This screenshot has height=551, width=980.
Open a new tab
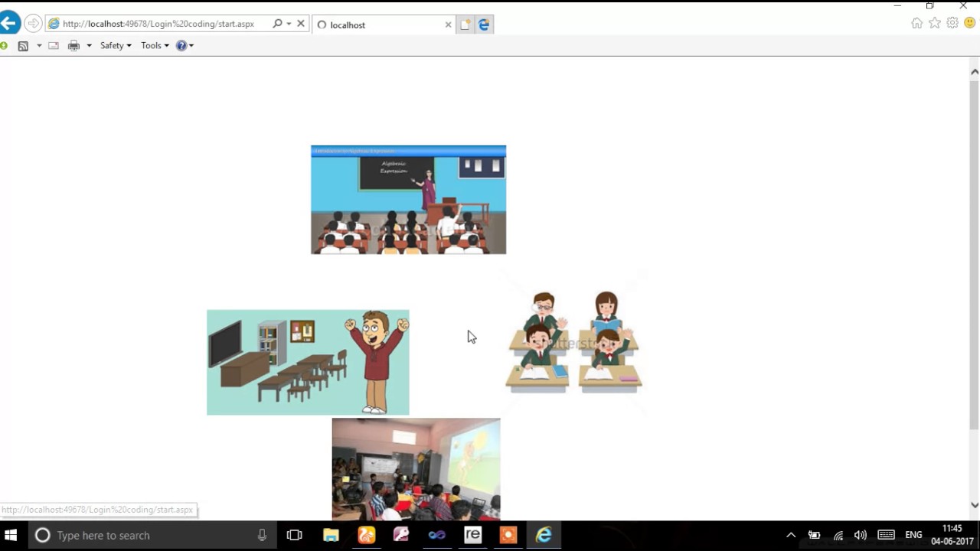click(x=465, y=24)
